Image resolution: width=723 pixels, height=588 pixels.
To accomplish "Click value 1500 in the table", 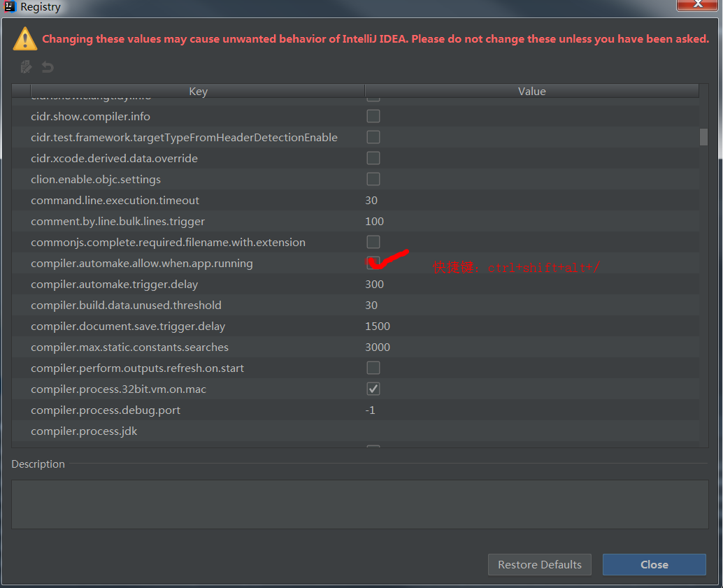I will tap(378, 326).
